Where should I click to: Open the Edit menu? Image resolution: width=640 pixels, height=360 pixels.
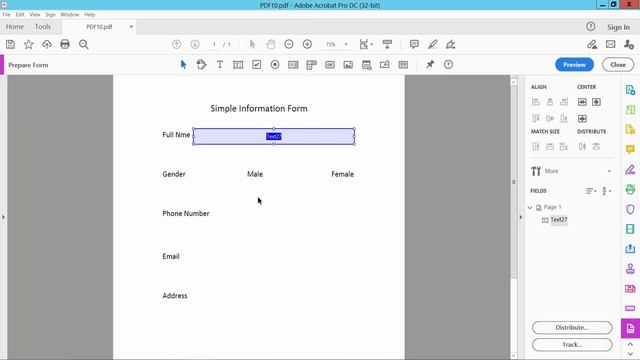(x=20, y=14)
